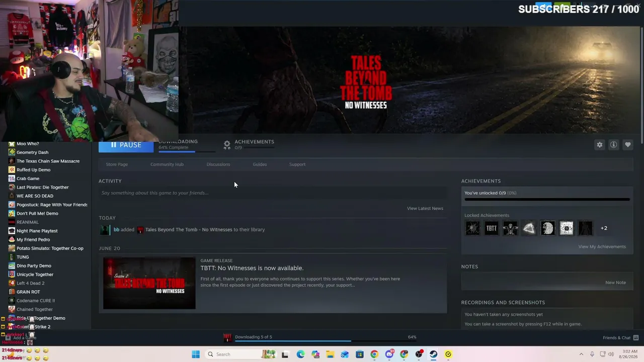Go to the Discussions tab
This screenshot has width=644, height=362.
218,164
